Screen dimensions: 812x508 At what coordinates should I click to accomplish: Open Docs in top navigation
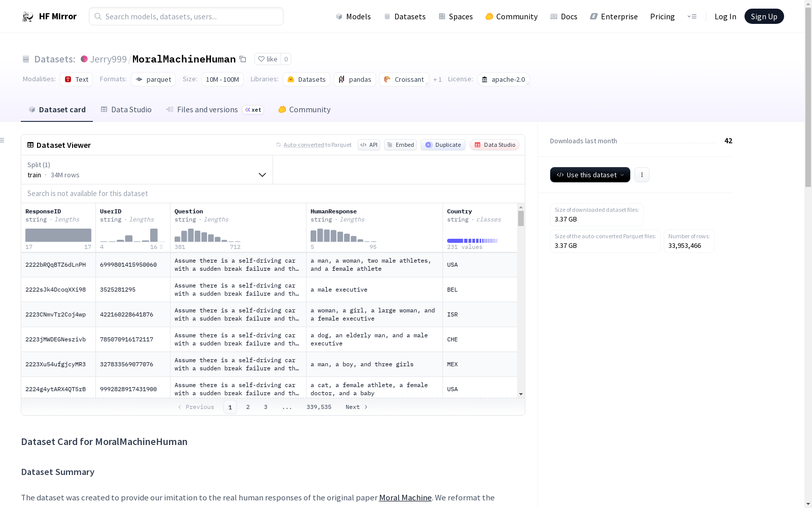click(x=564, y=17)
